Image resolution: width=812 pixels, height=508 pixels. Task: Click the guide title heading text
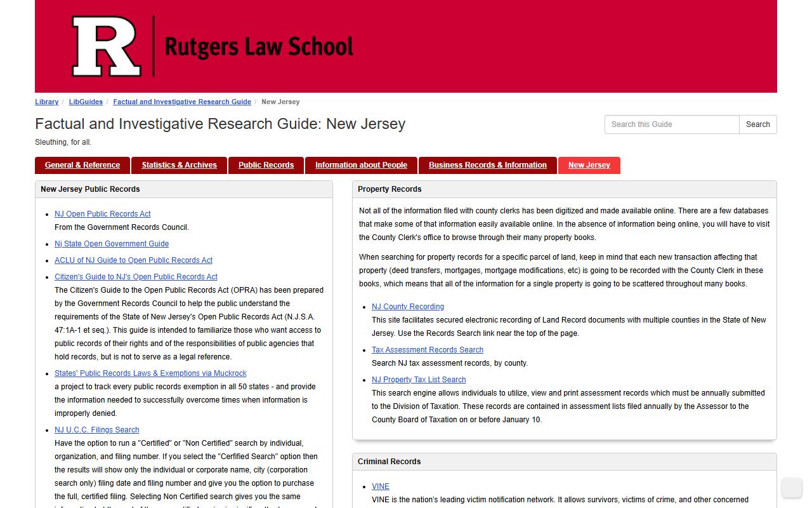point(220,124)
